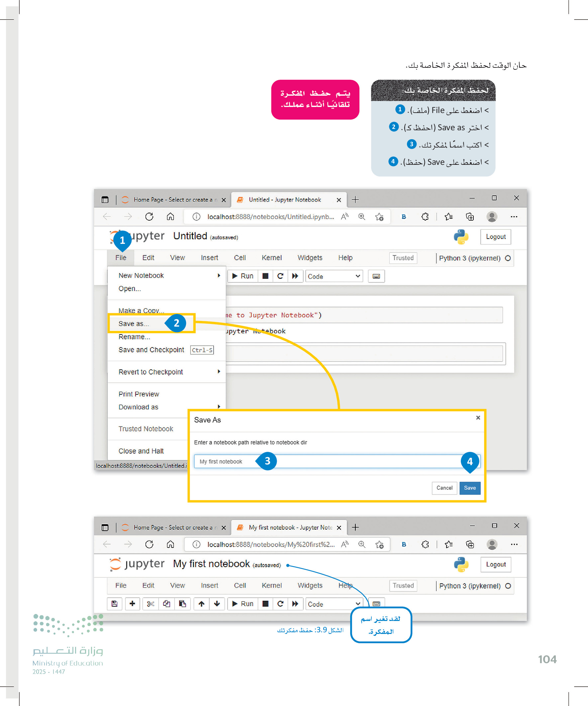Image resolution: width=588 pixels, height=706 pixels.
Task: Select Close and Halt menu item
Action: (141, 451)
